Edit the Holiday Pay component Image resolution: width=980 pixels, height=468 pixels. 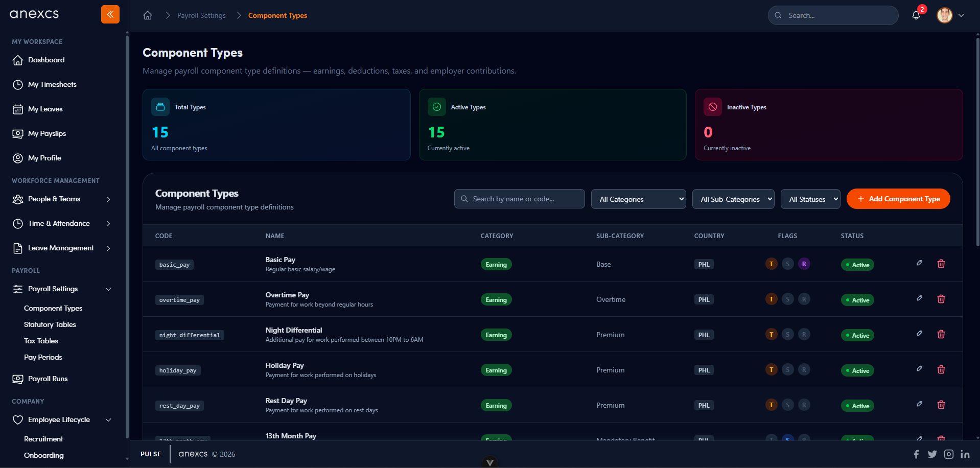[x=919, y=368]
